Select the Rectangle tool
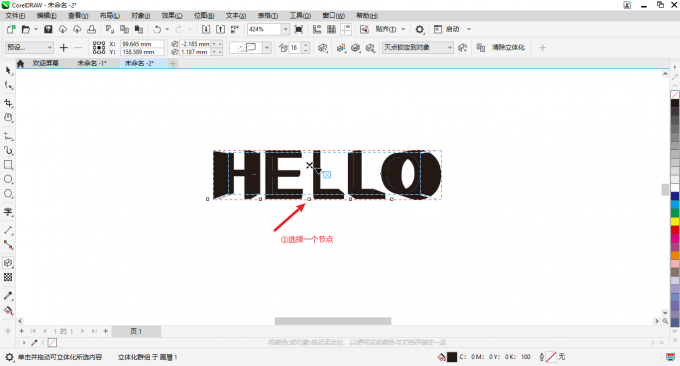Viewport: 680px width, 366px height. [x=8, y=165]
